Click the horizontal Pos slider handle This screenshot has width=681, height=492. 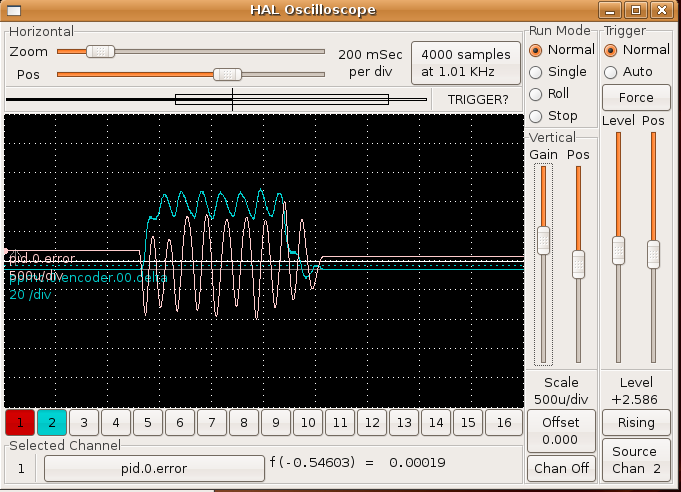[228, 74]
